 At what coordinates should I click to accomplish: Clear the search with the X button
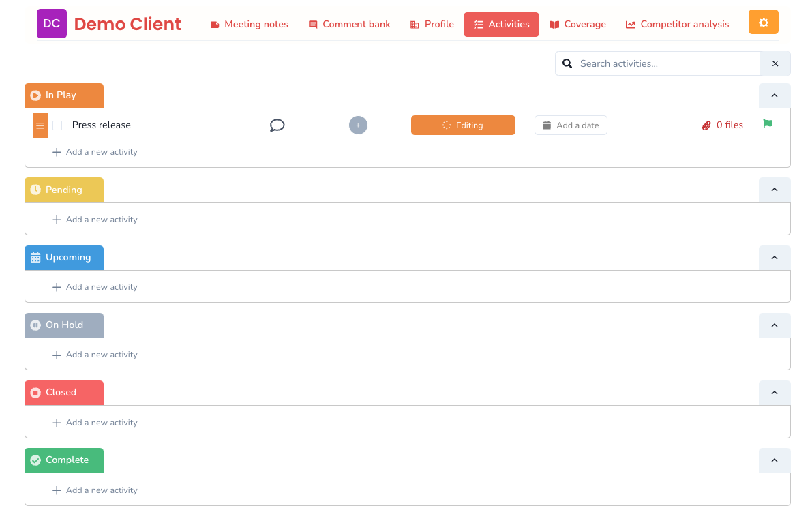(775, 63)
